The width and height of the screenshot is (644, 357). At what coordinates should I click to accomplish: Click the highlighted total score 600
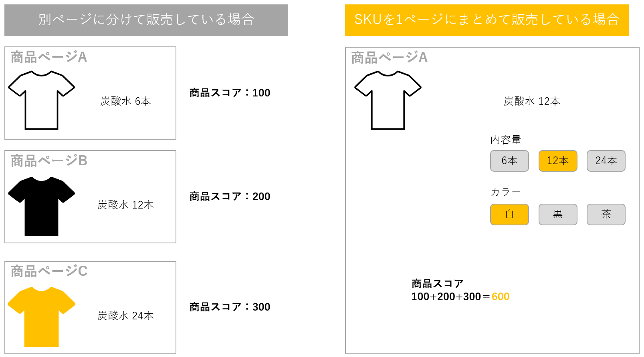pos(501,297)
